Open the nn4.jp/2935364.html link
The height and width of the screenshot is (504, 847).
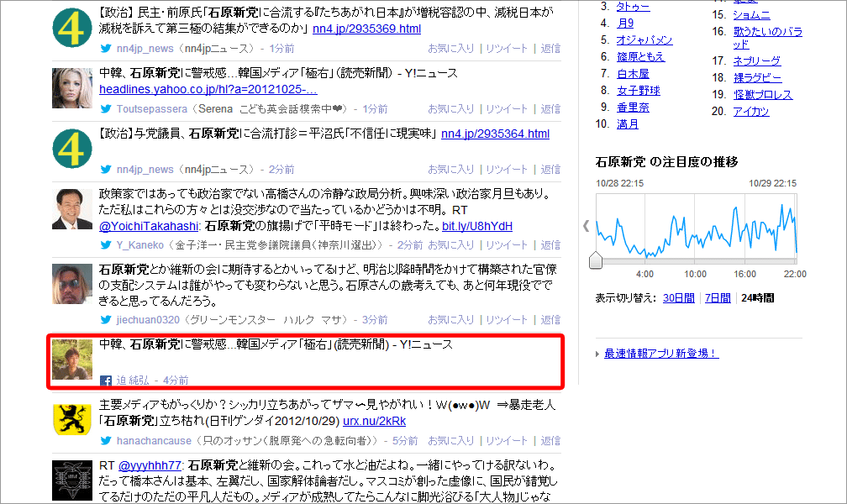(x=496, y=134)
